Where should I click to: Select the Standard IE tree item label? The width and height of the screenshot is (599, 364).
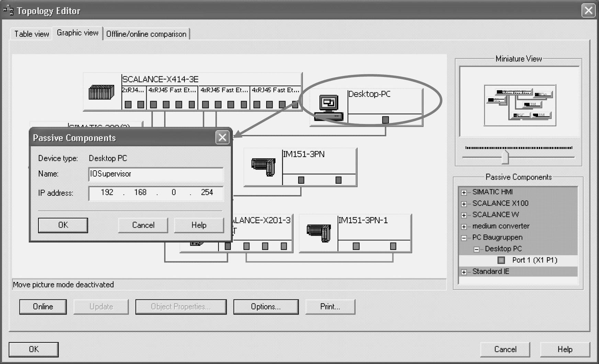tap(491, 272)
